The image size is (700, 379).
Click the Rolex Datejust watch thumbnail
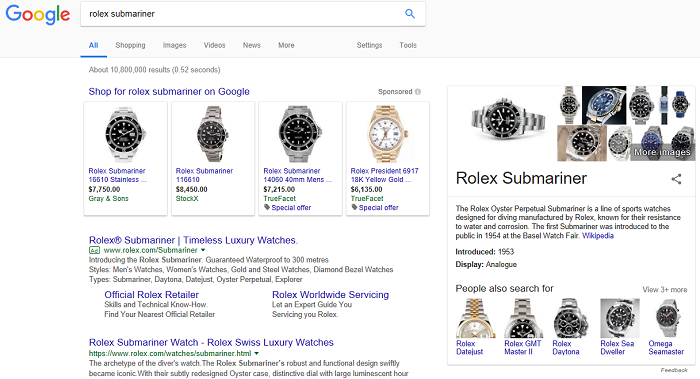[476, 318]
